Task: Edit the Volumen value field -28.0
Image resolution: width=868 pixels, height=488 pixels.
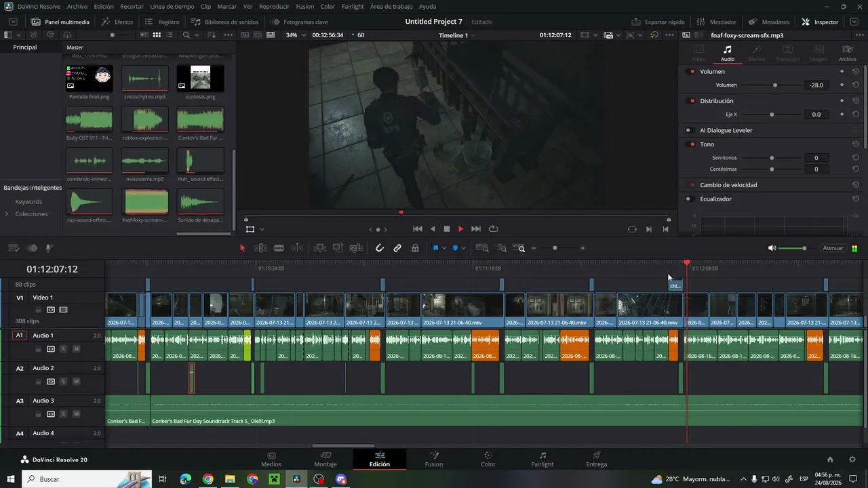Action: point(816,85)
